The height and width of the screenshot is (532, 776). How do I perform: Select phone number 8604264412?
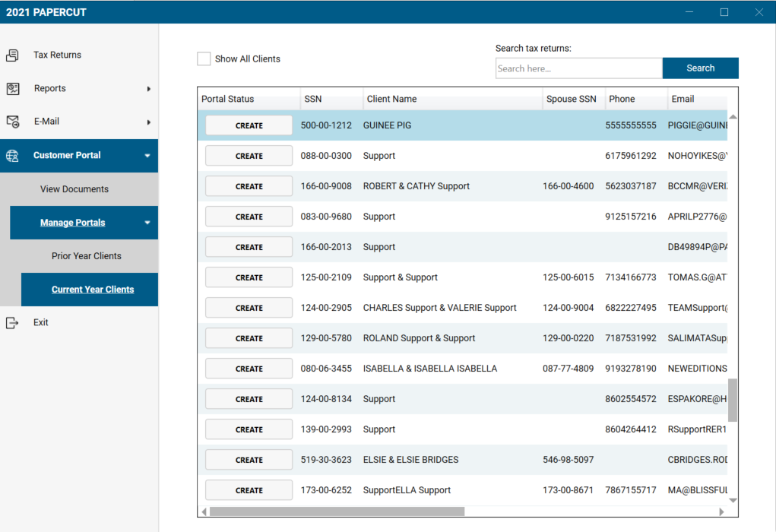coord(631,429)
